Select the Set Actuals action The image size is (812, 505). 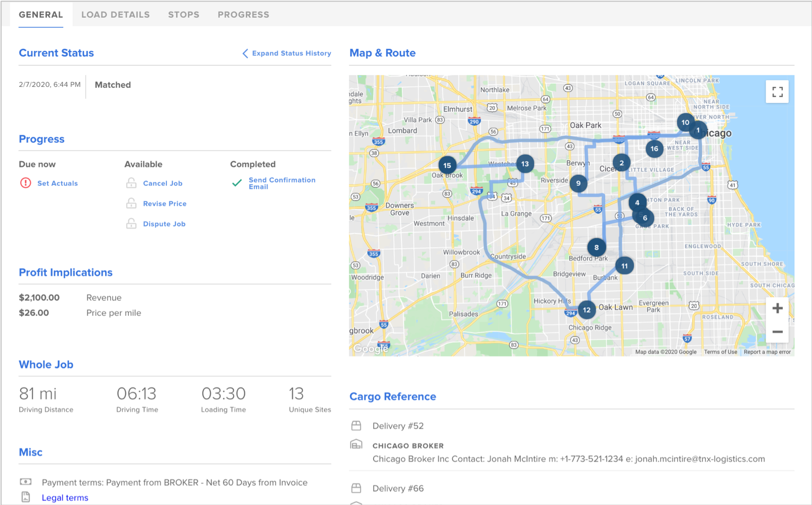click(x=58, y=183)
